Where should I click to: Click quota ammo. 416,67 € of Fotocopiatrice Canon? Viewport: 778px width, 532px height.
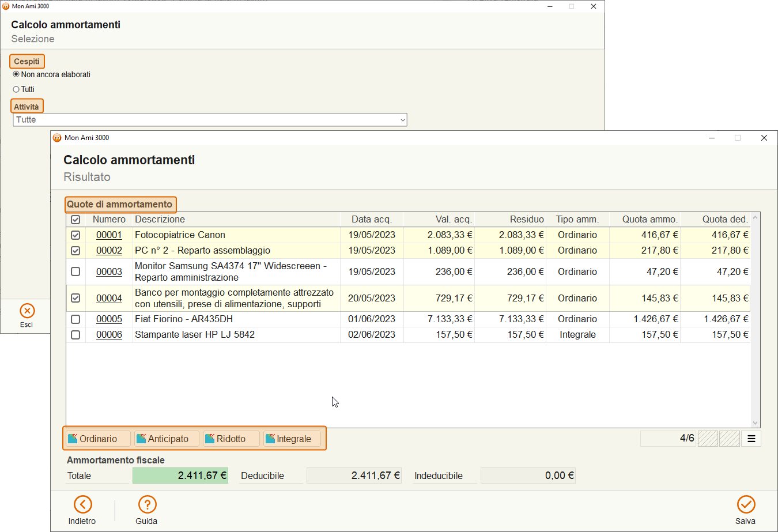tap(659, 235)
